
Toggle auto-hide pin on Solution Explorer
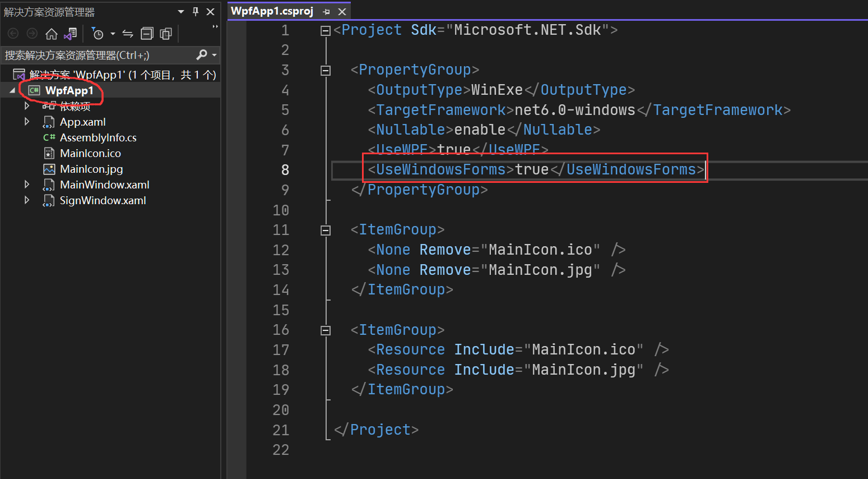196,11
